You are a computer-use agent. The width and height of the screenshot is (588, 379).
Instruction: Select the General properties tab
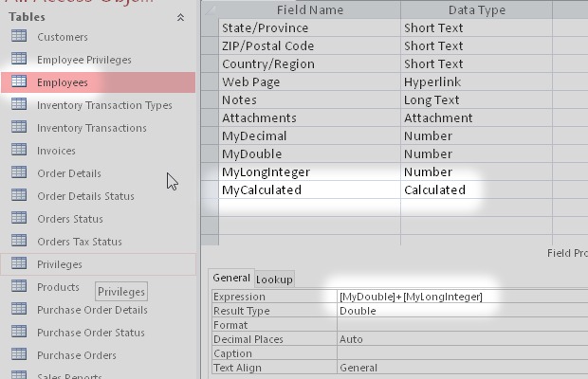[x=230, y=279]
